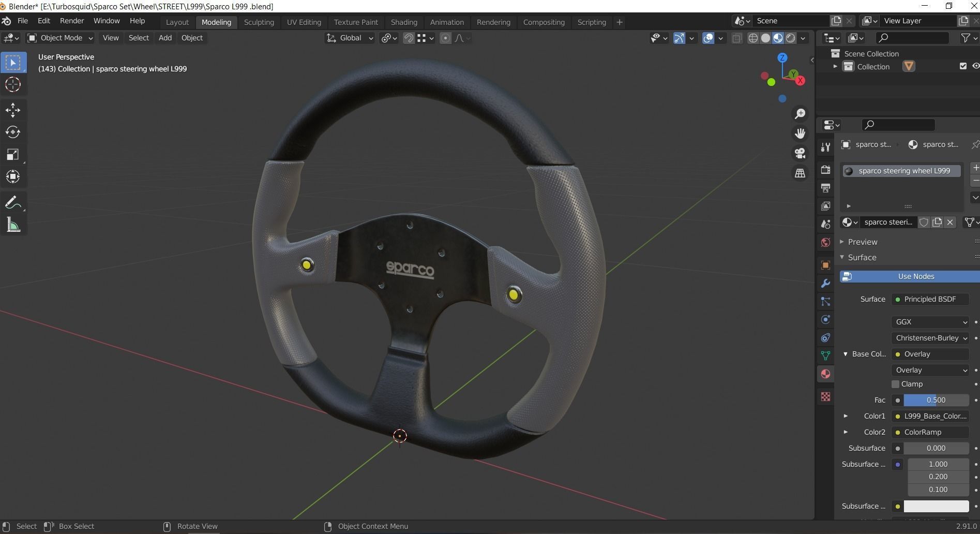Enable the Clamp checkbox

(895, 384)
